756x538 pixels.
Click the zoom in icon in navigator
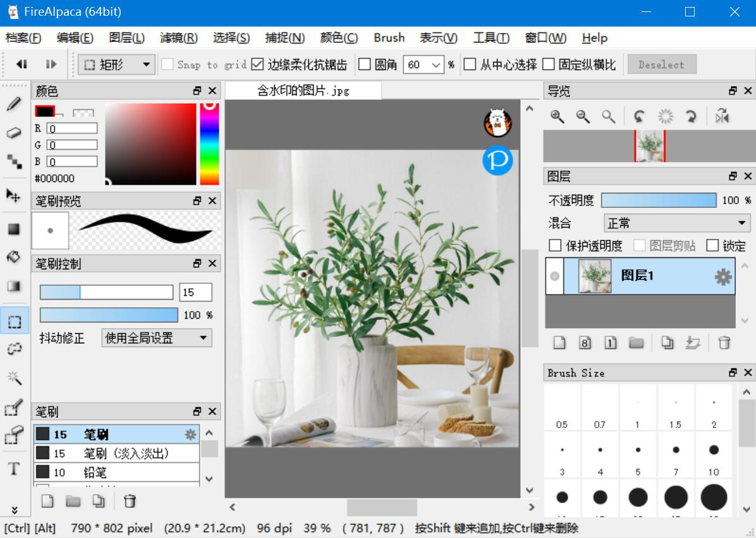coord(557,116)
